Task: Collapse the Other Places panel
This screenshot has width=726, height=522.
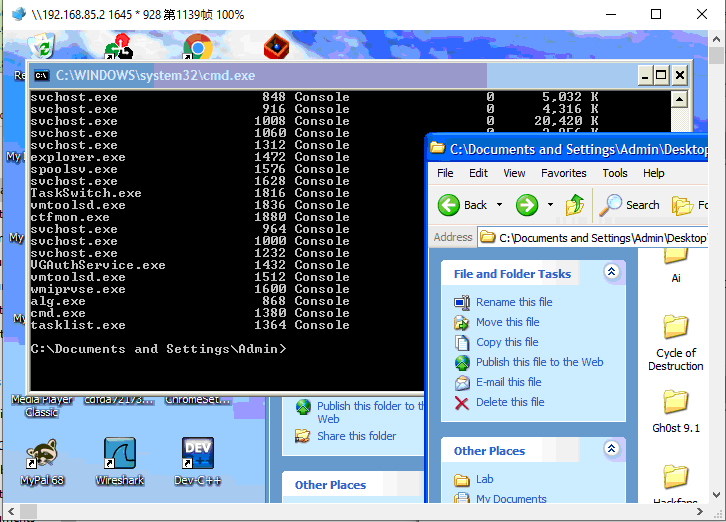Action: point(611,450)
